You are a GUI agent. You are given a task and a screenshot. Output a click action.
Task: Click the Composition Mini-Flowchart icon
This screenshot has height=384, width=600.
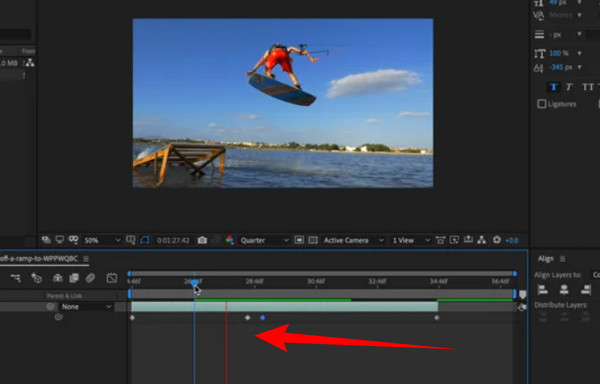point(16,278)
